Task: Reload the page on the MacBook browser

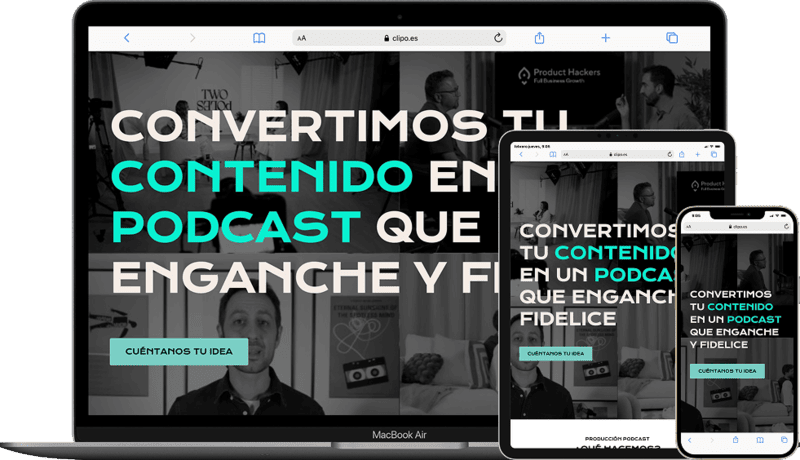Action: pyautogui.click(x=498, y=38)
